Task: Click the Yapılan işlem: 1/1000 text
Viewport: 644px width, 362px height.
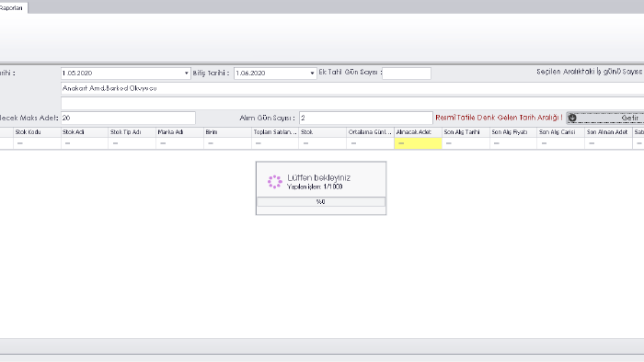Action: [x=315, y=187]
